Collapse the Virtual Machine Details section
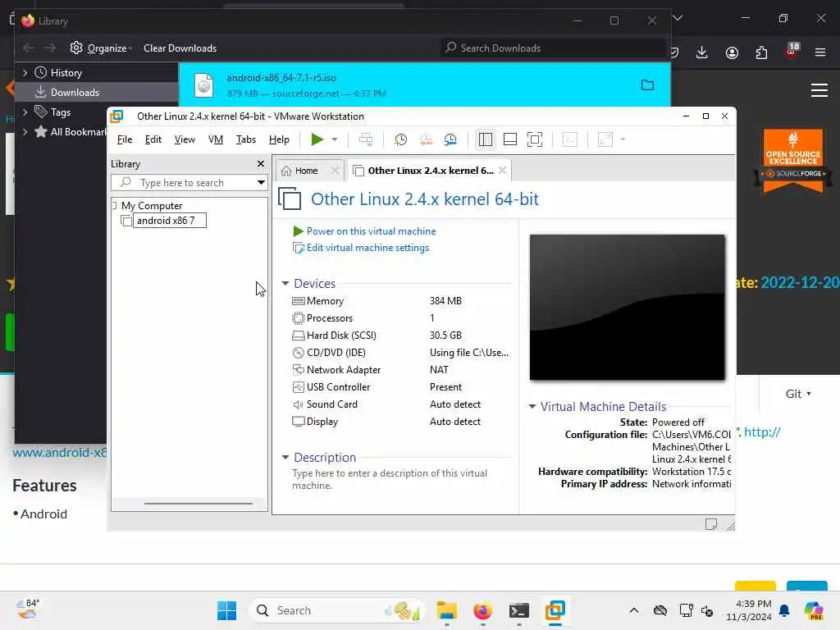This screenshot has height=630, width=840. click(x=532, y=407)
